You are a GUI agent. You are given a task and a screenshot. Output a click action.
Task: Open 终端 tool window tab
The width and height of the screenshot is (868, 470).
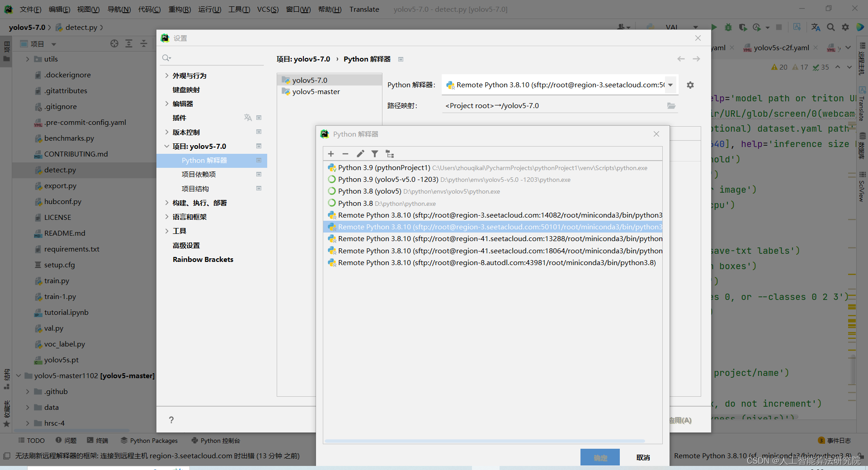(x=98, y=441)
